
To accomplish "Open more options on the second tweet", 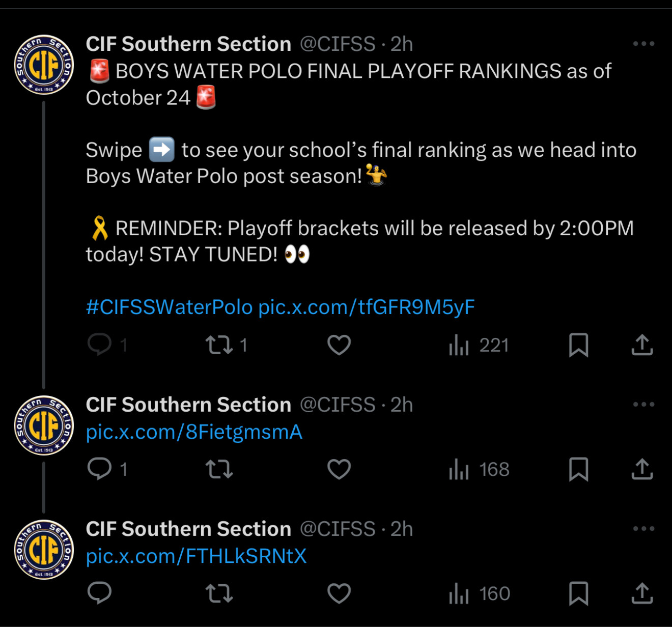I will (643, 405).
